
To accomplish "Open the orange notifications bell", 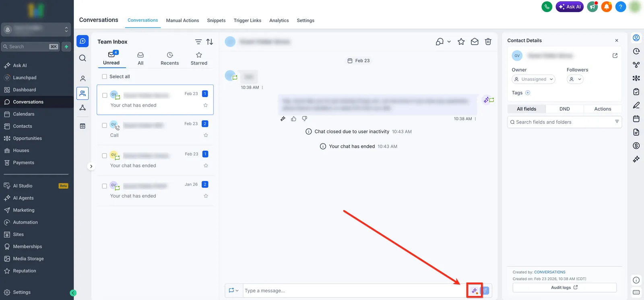I will click(x=607, y=7).
